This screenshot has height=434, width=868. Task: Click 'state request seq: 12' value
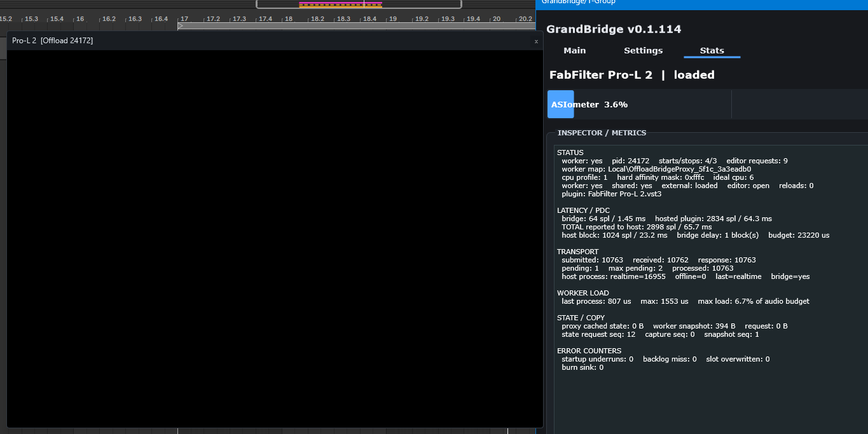coord(598,334)
